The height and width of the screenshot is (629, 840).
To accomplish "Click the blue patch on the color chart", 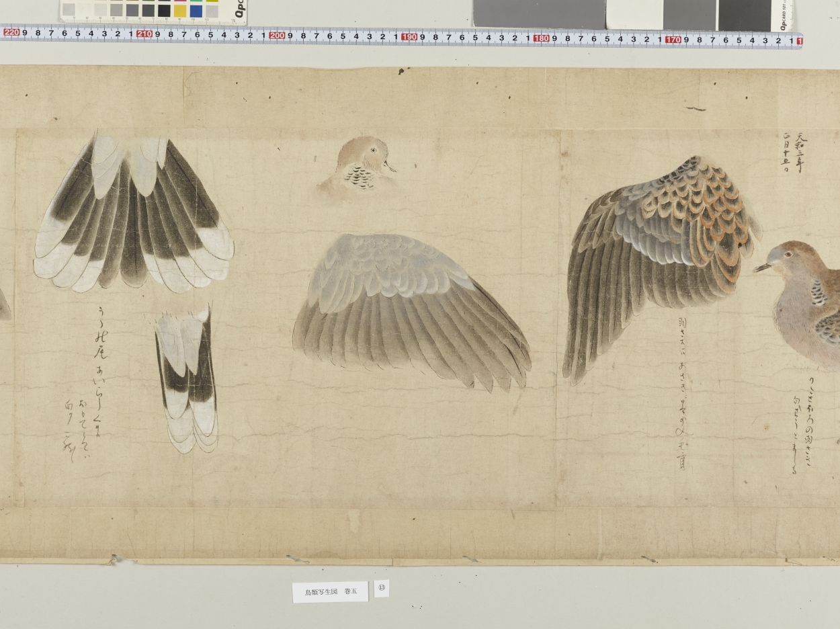I will tap(196, 11).
